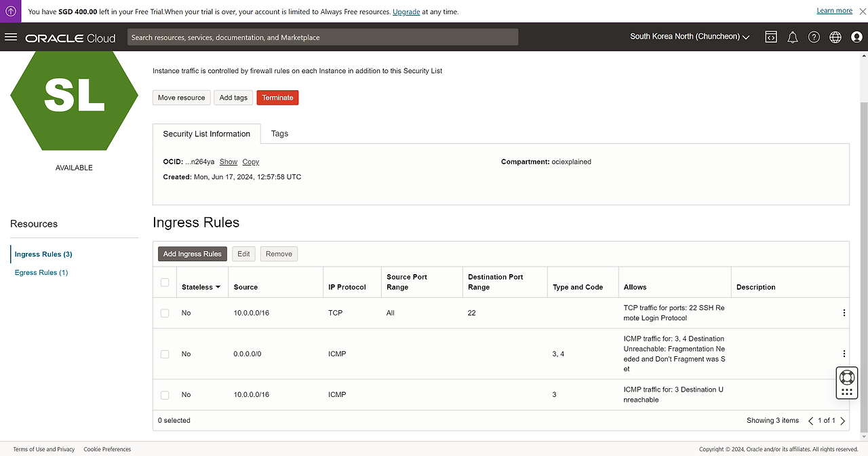This screenshot has height=456, width=868.
Task: Open the hamburger navigation menu
Action: tap(11, 37)
